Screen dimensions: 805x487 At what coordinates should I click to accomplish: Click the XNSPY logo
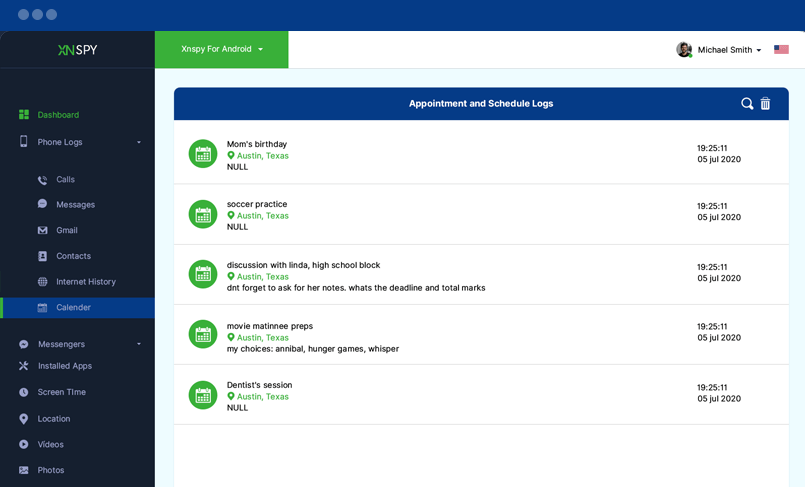point(77,50)
